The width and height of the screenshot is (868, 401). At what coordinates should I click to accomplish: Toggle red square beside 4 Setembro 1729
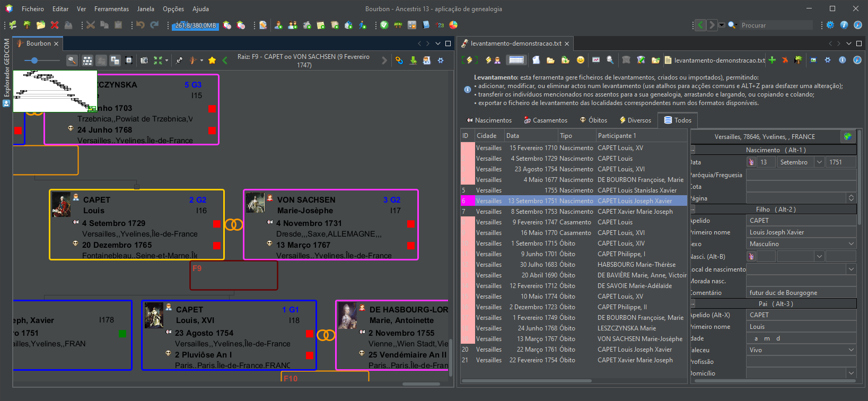216,224
